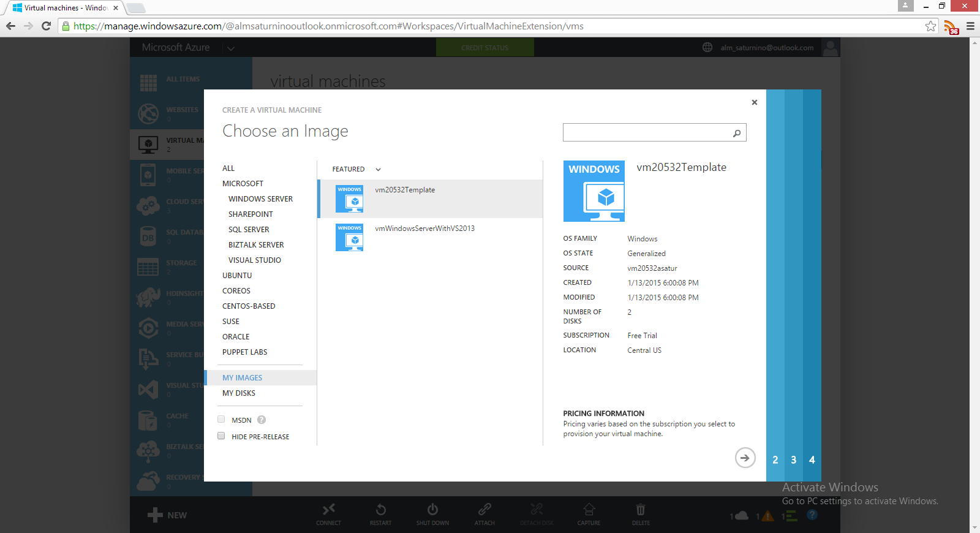Select the MICROSOFT image category
The width and height of the screenshot is (980, 533).
click(243, 184)
